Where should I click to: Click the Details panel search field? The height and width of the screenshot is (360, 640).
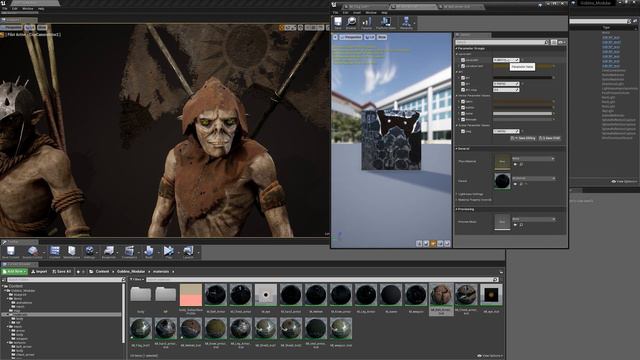(502, 42)
